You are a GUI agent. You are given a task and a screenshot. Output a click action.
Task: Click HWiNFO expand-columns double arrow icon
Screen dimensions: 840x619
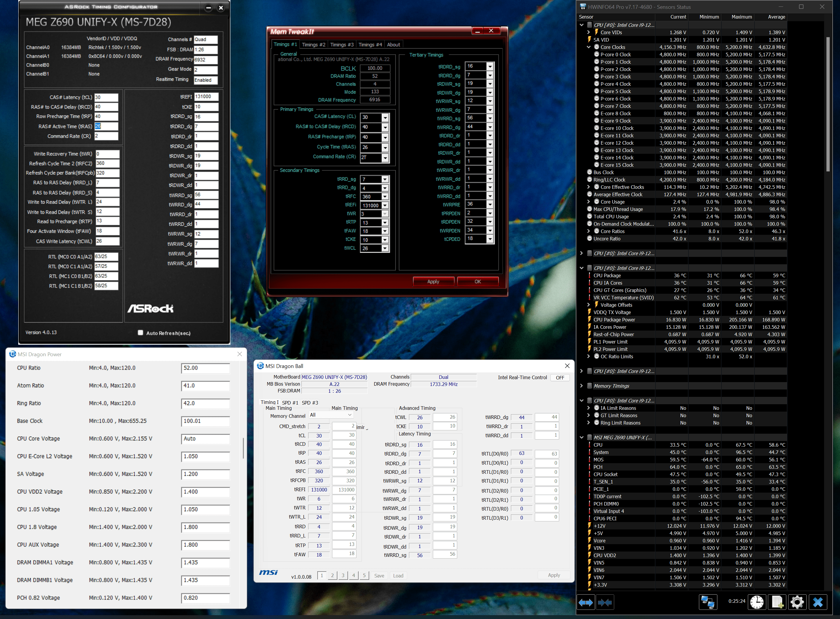[586, 602]
